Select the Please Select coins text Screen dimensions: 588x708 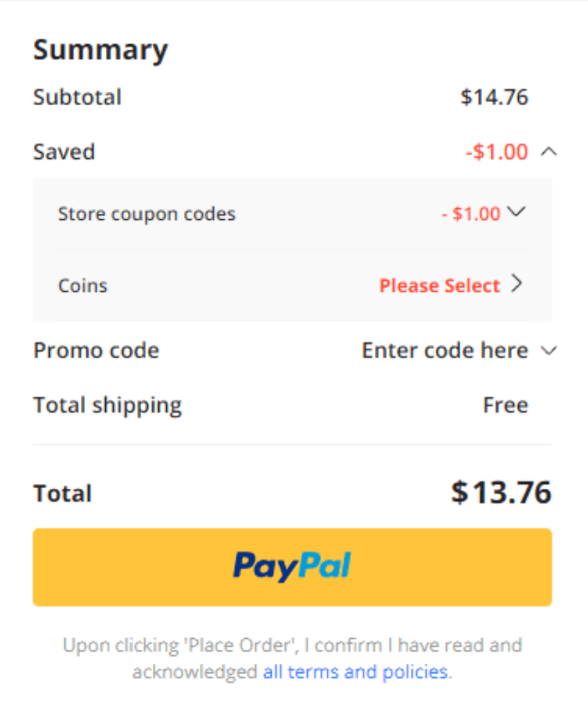pyautogui.click(x=439, y=286)
